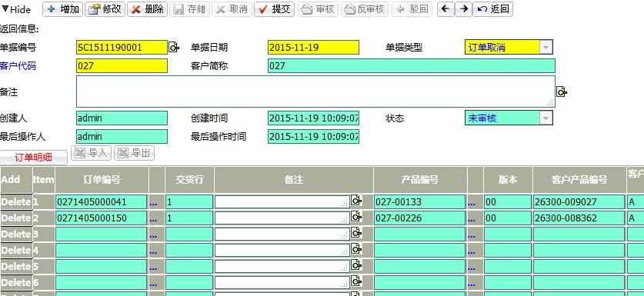Click customer product number 26300-008362
644x296 pixels.
(x=579, y=218)
